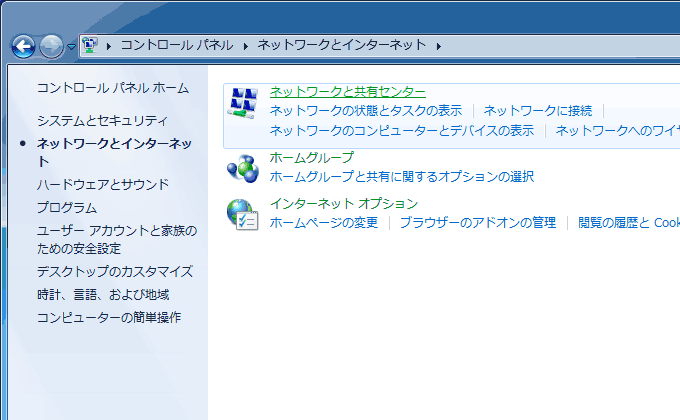
Task: Click the ネットワークへのワイ… link cut off at right
Action: [618, 131]
